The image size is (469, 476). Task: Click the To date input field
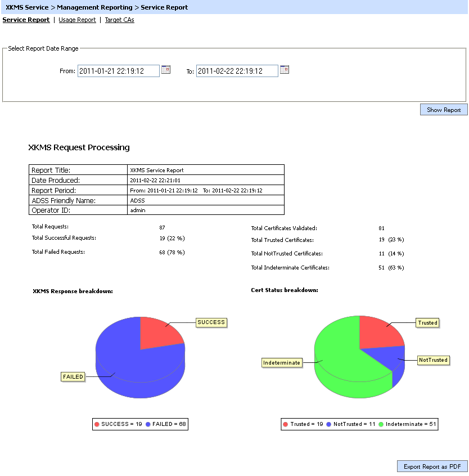tap(237, 71)
